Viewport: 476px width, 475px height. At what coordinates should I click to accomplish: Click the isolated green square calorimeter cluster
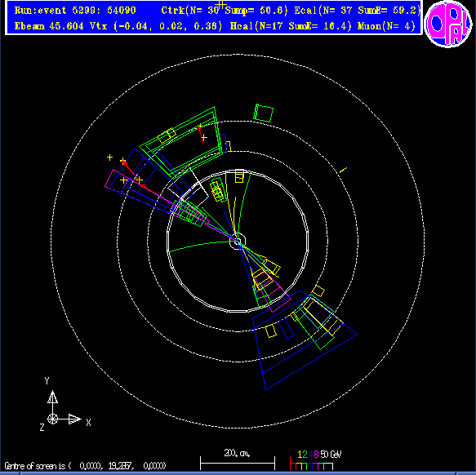263,113
